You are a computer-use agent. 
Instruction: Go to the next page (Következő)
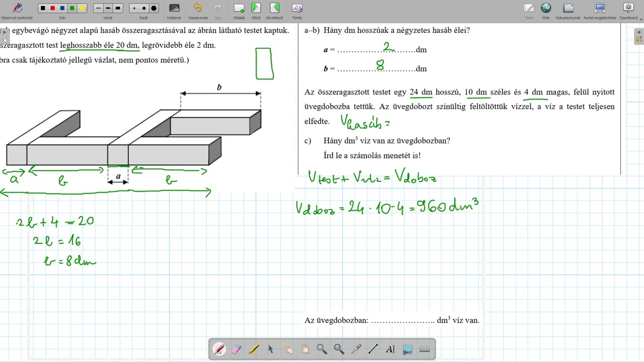274,8
